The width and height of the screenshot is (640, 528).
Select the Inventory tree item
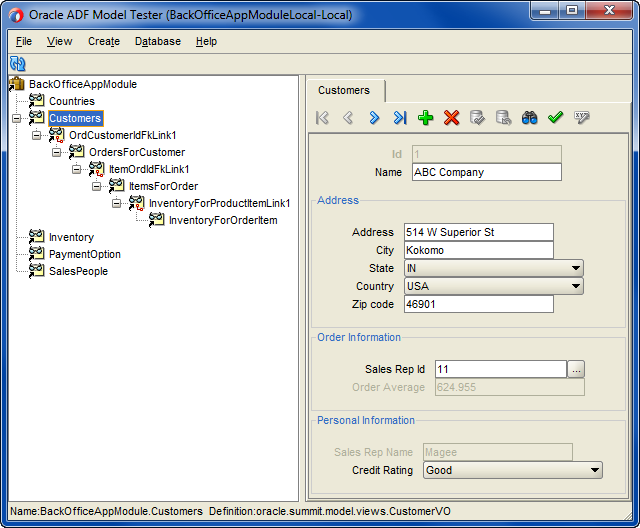tap(71, 237)
